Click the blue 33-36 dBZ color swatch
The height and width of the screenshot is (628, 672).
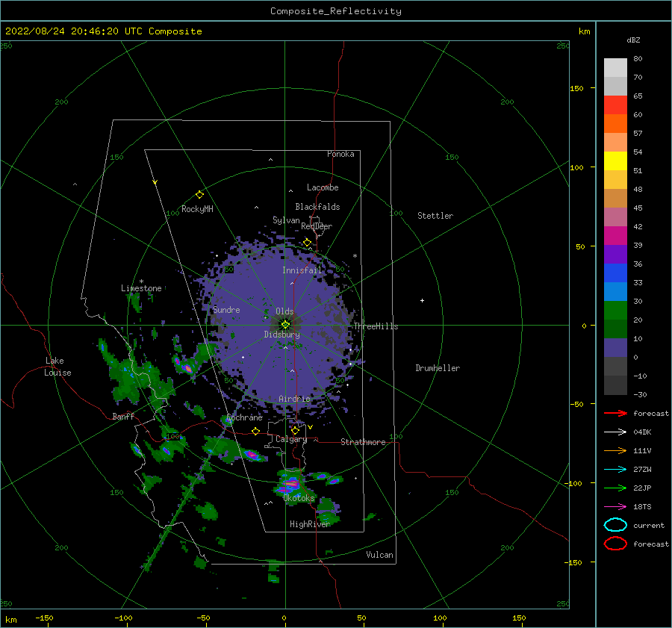coord(615,273)
